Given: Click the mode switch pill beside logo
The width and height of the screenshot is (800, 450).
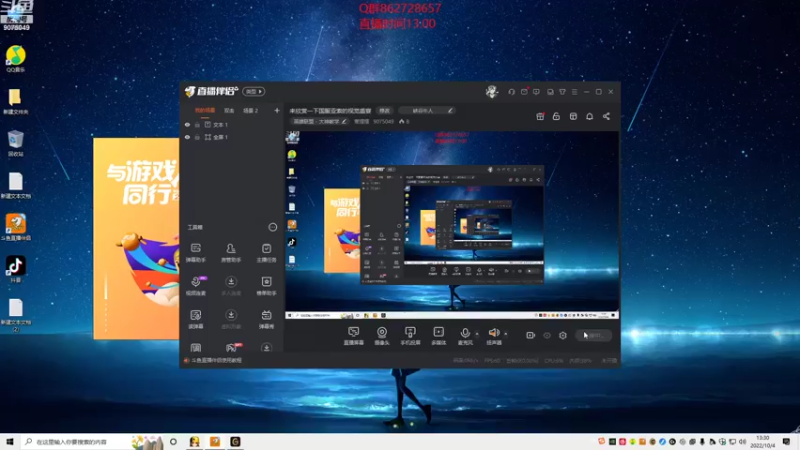Looking at the screenshot, I should pyautogui.click(x=254, y=91).
